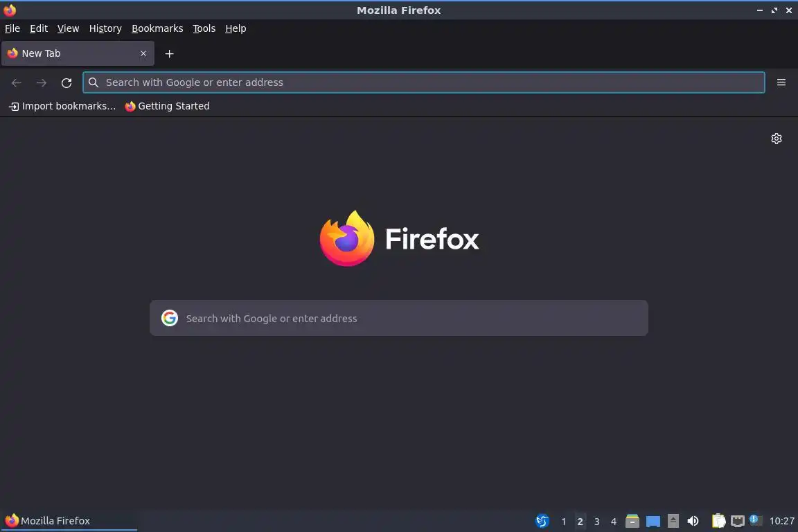
Task: Go back one page
Action: pyautogui.click(x=17, y=83)
